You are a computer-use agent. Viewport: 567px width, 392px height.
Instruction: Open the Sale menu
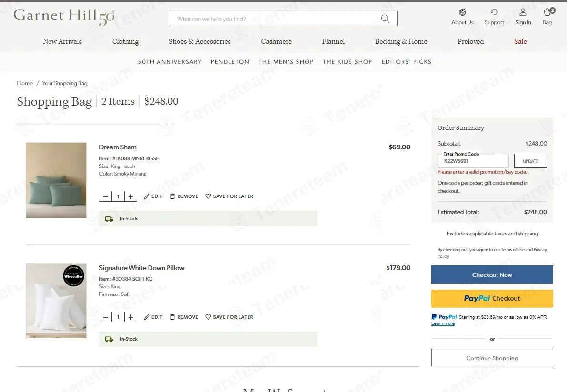tap(520, 41)
